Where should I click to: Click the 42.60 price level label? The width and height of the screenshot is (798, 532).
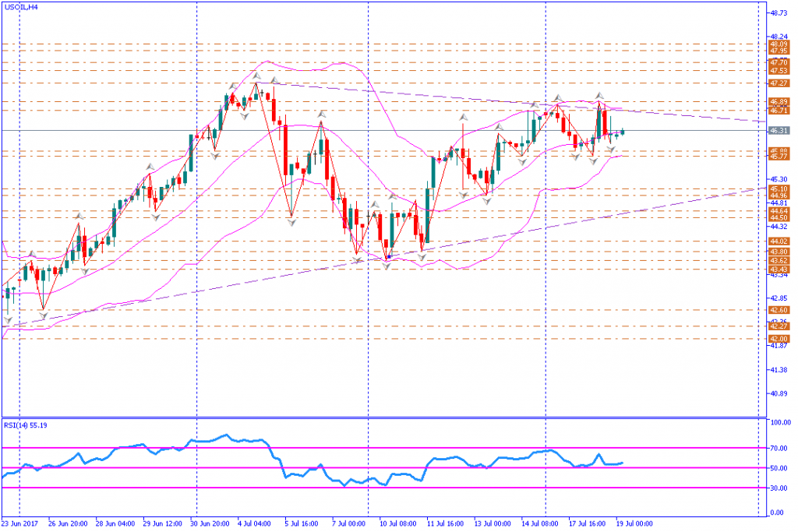pyautogui.click(x=779, y=310)
